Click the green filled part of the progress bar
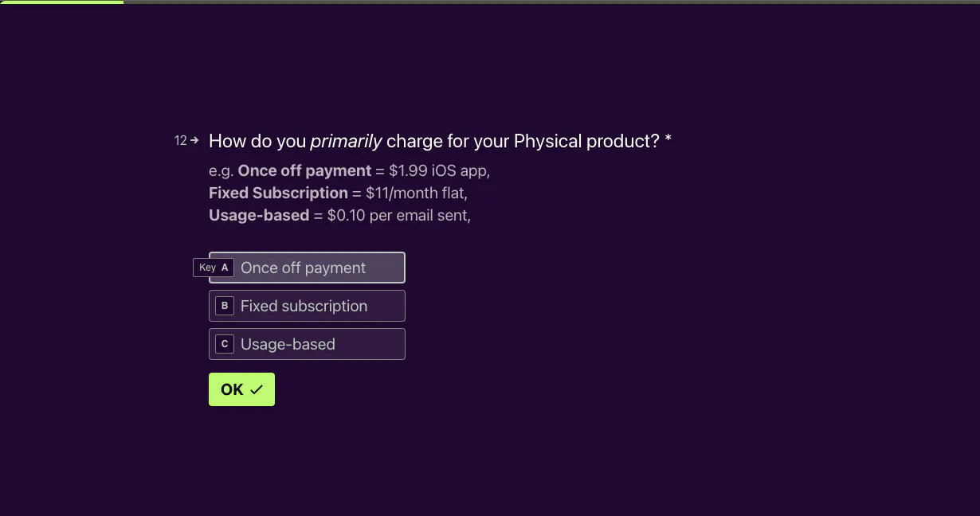980x516 pixels. (x=61, y=2)
